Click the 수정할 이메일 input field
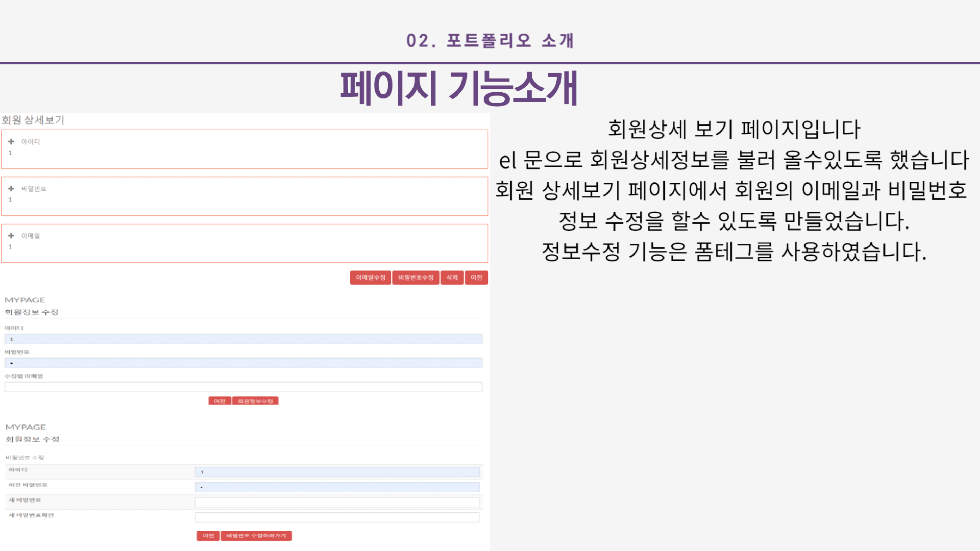The height and width of the screenshot is (551, 980). [x=244, y=387]
